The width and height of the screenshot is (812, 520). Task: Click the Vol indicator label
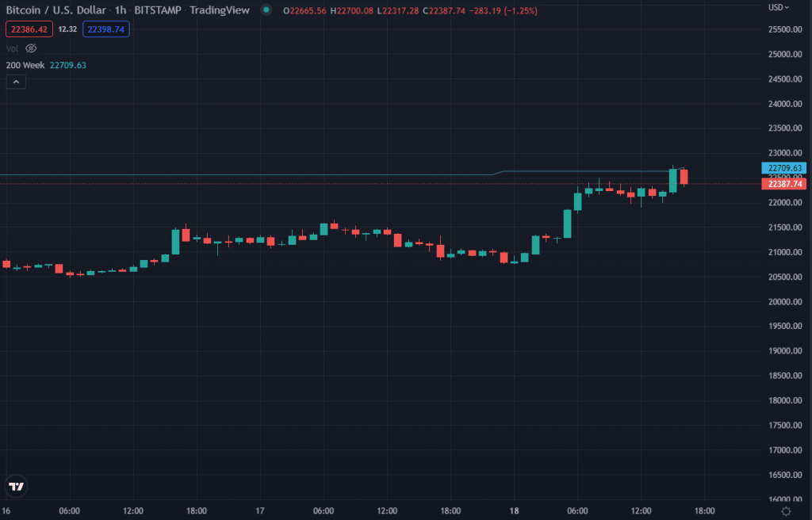pyautogui.click(x=12, y=48)
